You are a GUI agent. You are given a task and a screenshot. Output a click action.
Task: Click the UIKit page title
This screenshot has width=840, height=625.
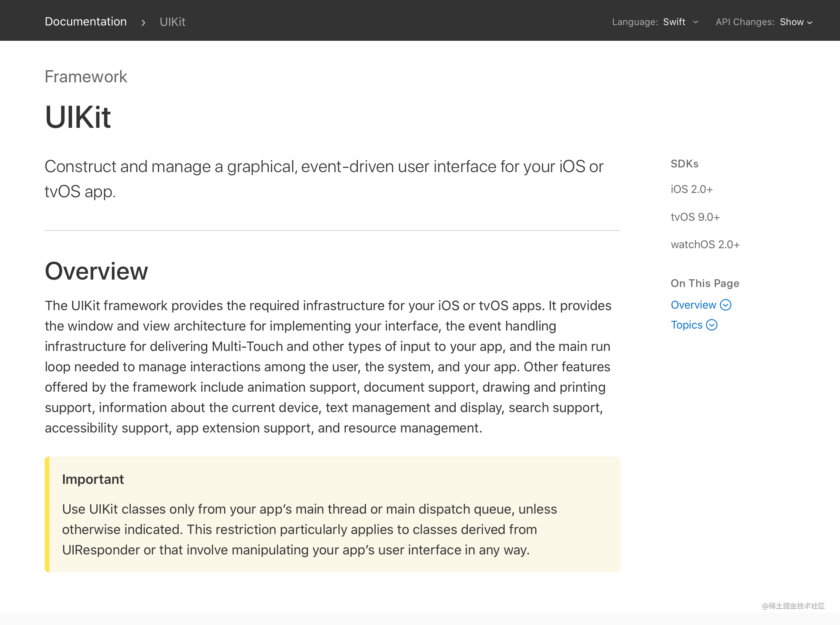[78, 117]
